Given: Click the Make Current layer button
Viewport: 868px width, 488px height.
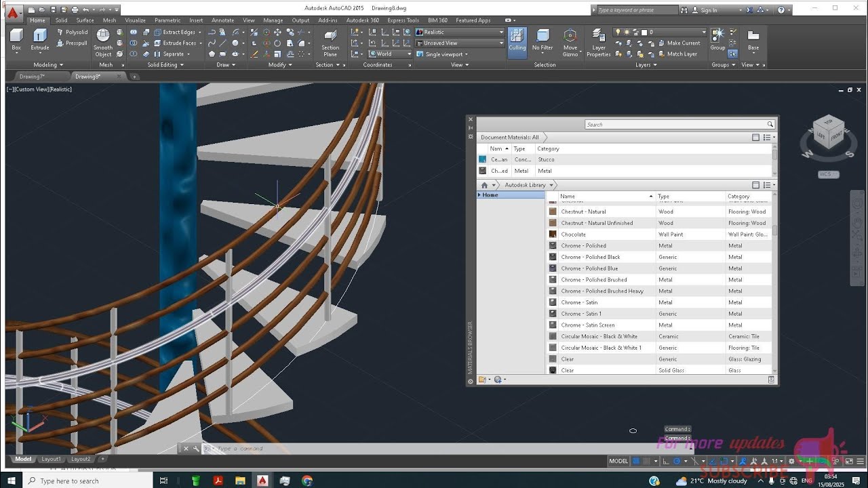Looking at the screenshot, I should click(678, 43).
